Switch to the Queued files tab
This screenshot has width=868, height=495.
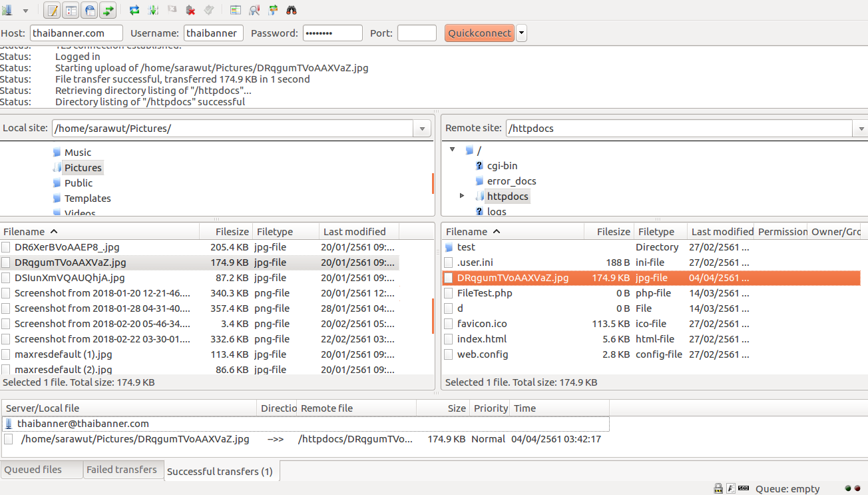[33, 470]
